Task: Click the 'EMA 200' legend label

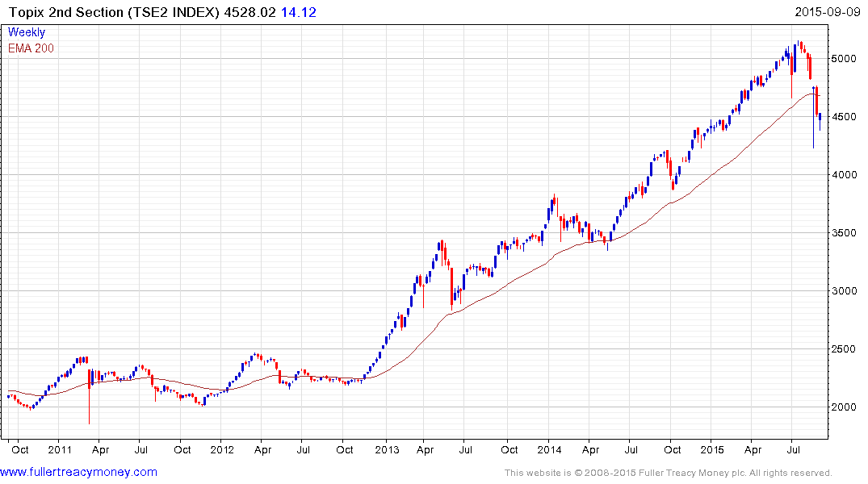Action: [x=31, y=48]
